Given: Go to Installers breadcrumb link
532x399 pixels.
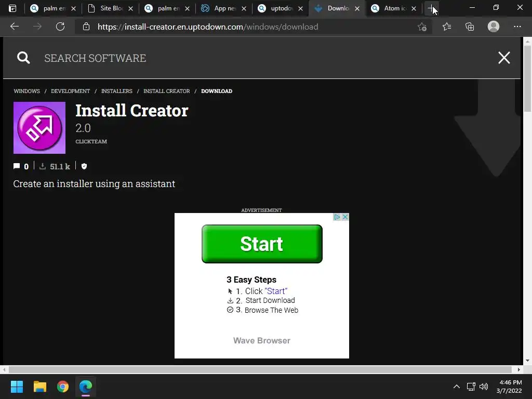Looking at the screenshot, I should 117,91.
